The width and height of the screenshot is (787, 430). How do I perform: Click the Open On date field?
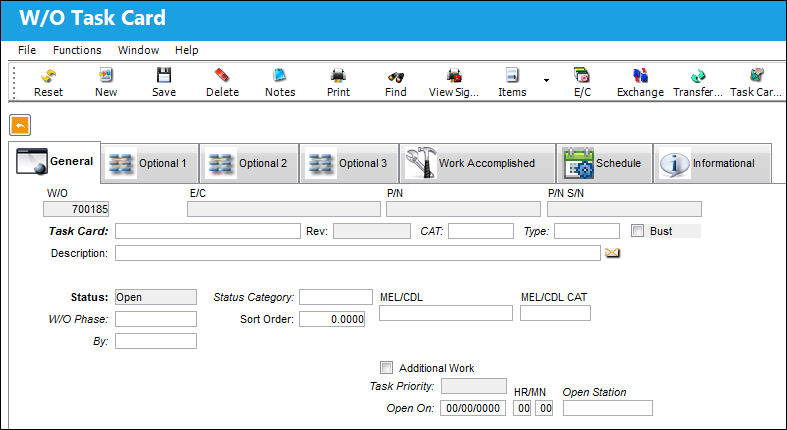pos(473,408)
